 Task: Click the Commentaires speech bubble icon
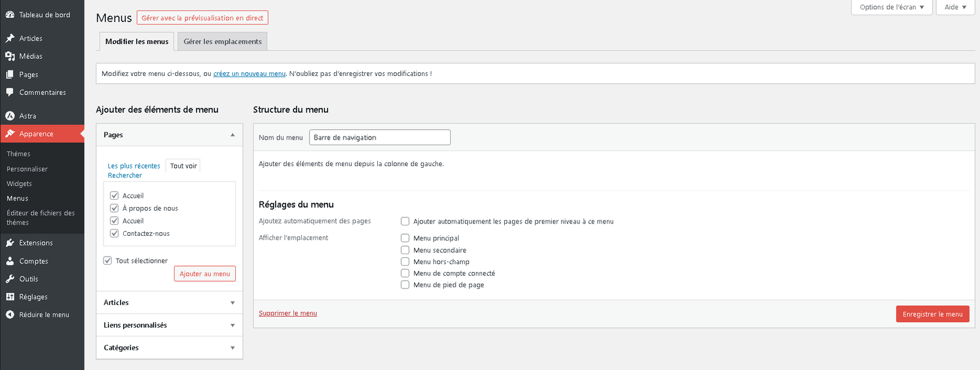[x=9, y=92]
